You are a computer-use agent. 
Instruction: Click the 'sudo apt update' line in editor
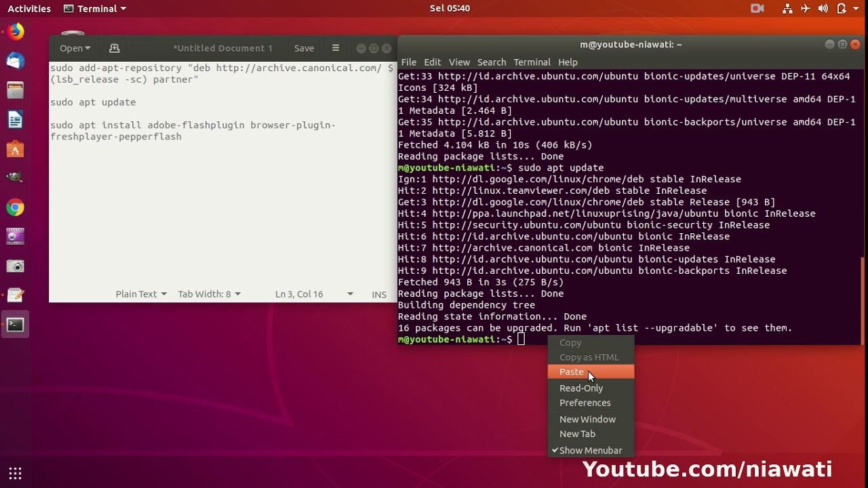93,102
